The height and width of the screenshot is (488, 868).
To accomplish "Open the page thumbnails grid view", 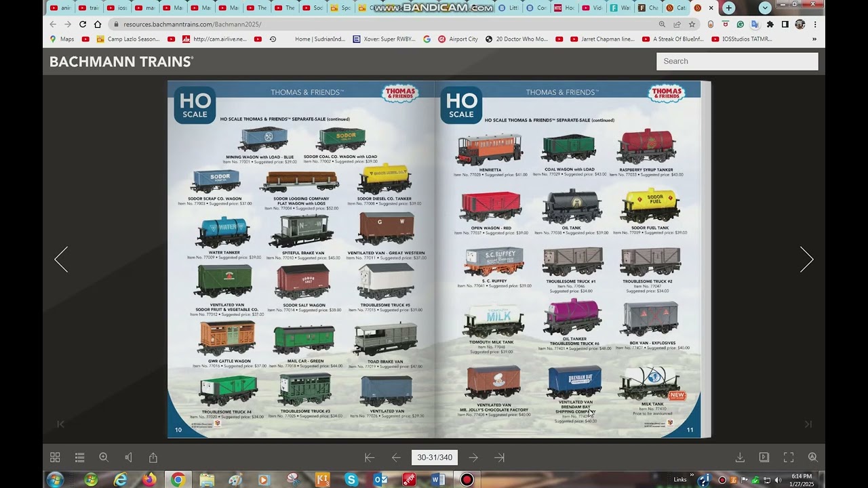I will click(55, 457).
